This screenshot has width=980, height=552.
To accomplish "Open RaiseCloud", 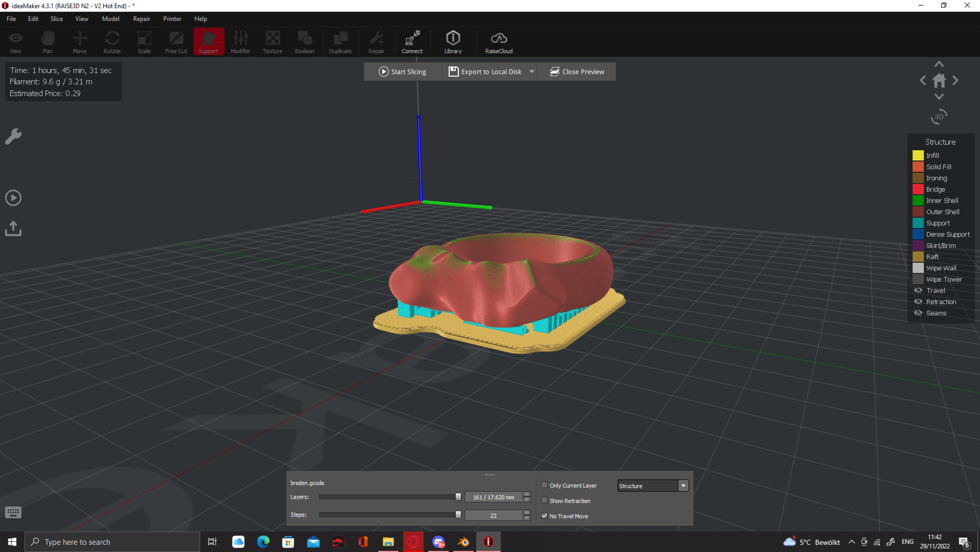I will pyautogui.click(x=498, y=41).
